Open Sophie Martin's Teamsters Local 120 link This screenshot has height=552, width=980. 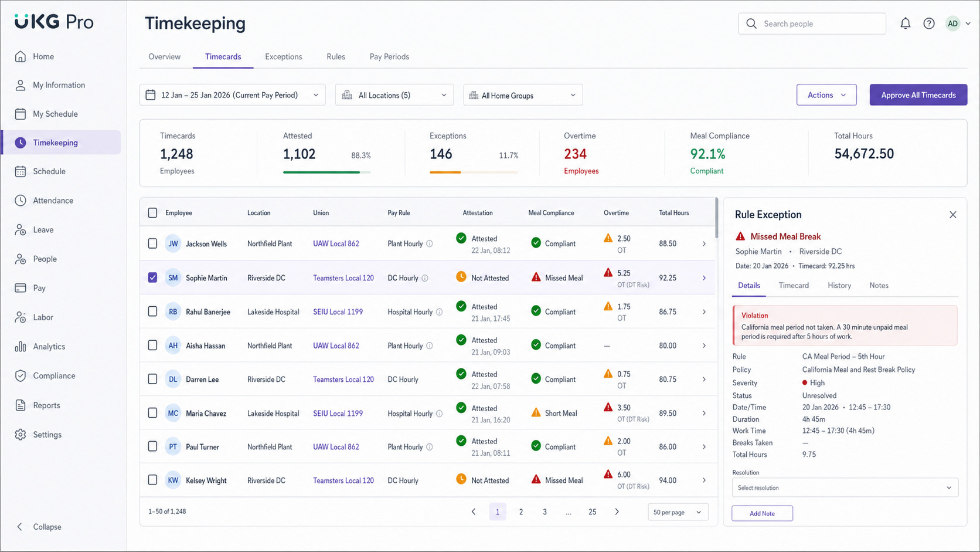tap(343, 278)
